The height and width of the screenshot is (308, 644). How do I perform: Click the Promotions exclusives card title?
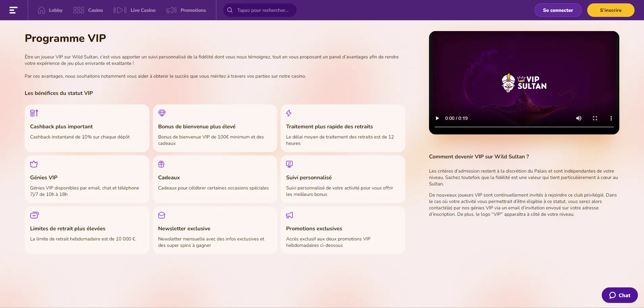314,228
